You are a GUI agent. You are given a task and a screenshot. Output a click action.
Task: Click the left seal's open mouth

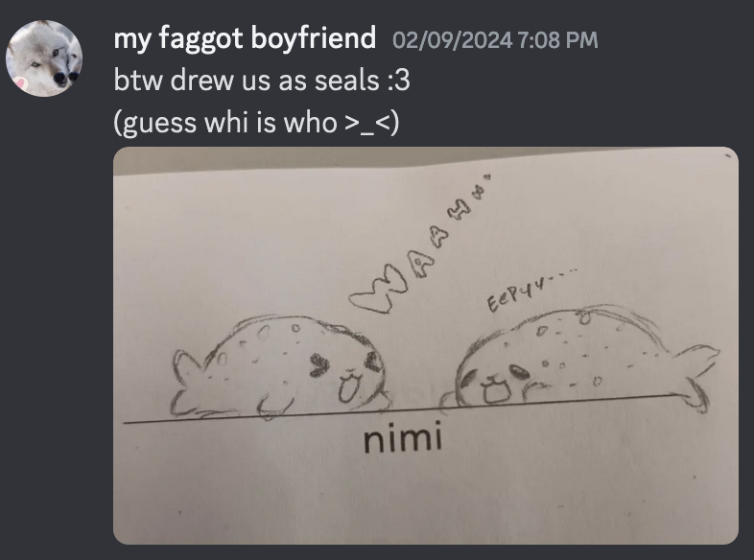pyautogui.click(x=346, y=389)
